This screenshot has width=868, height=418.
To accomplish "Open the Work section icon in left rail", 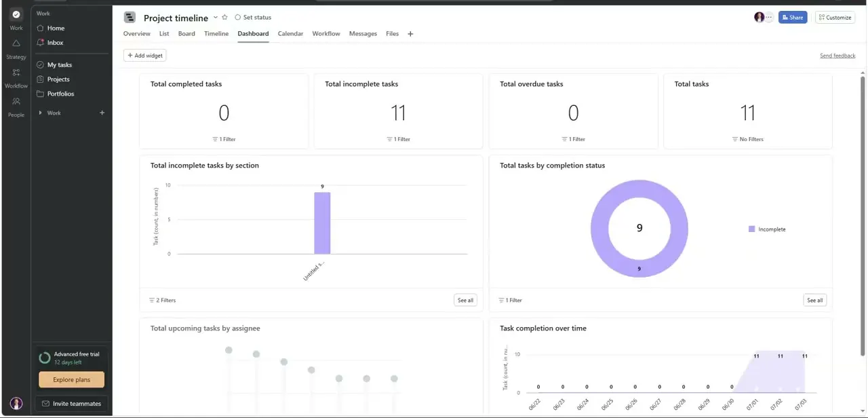I will [16, 14].
